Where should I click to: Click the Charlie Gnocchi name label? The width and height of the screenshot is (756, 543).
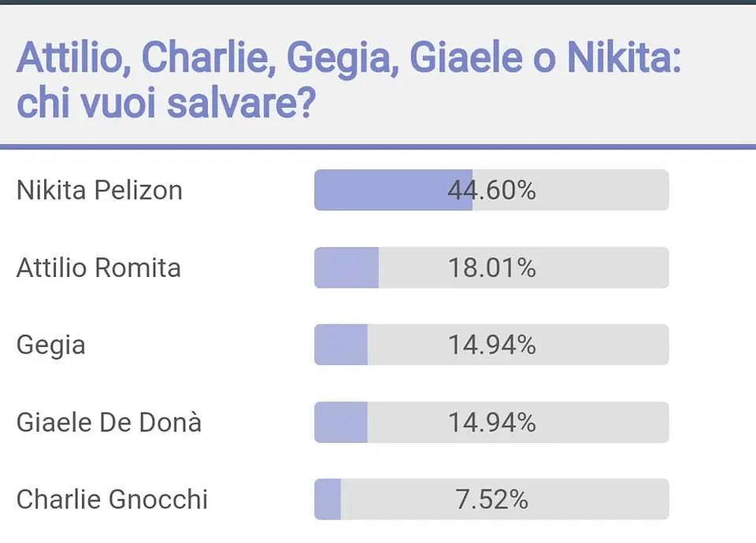(112, 500)
